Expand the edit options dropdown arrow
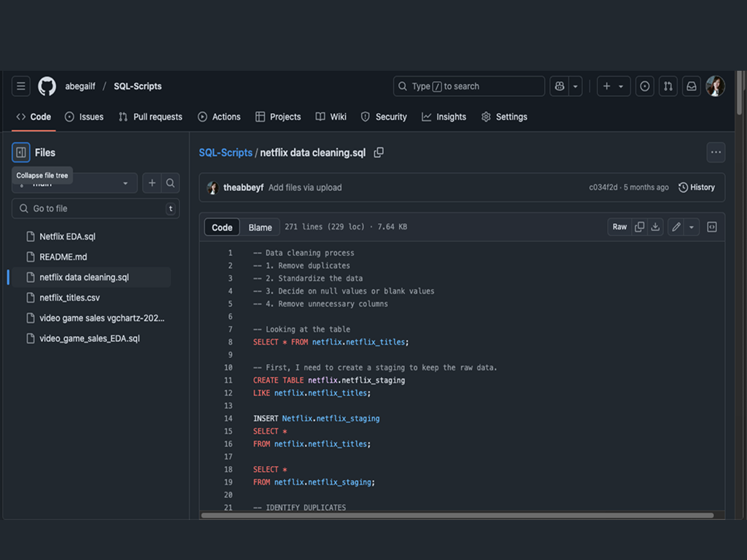The width and height of the screenshot is (747, 560). pyautogui.click(x=692, y=227)
